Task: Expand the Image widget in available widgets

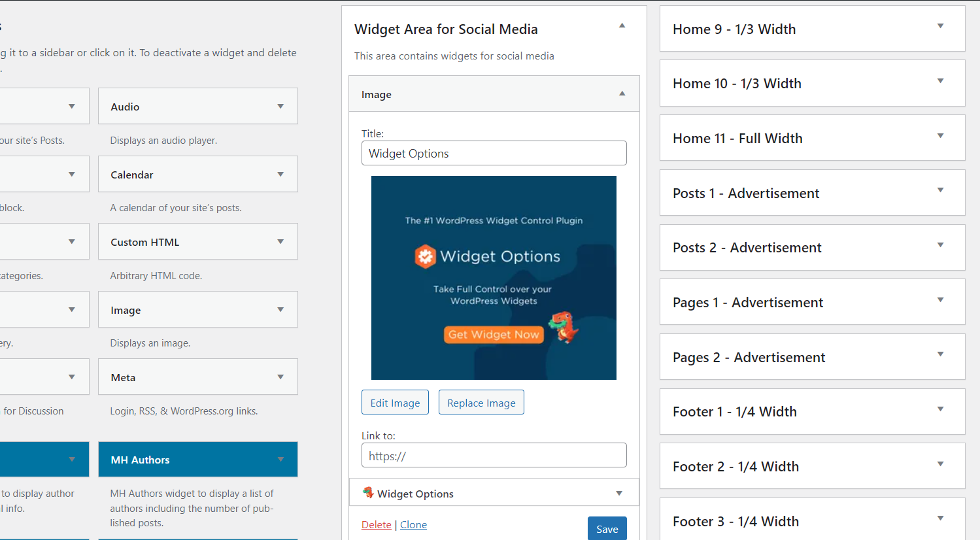Action: point(280,310)
